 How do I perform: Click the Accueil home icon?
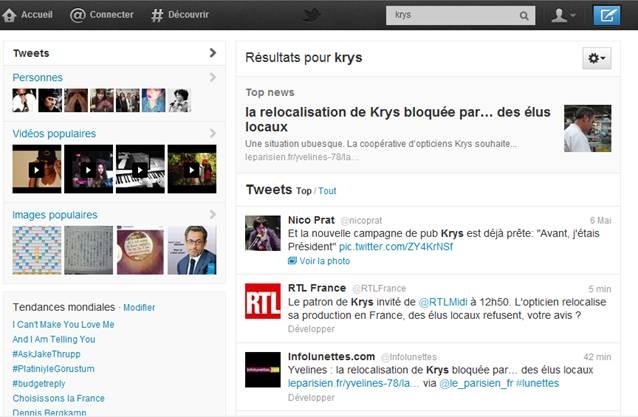pos(9,15)
